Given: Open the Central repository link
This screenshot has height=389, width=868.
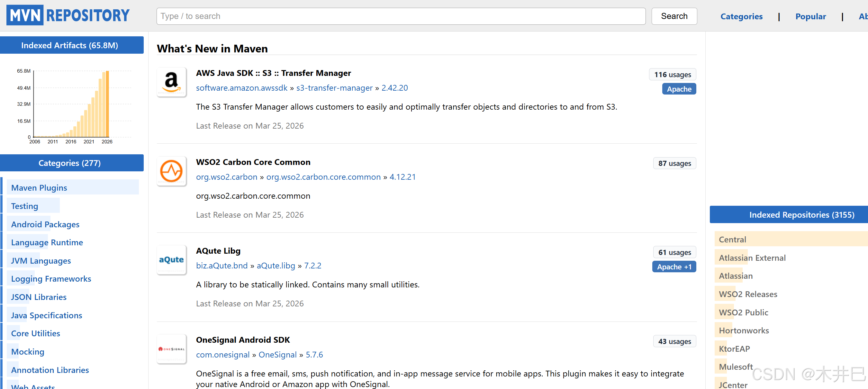Looking at the screenshot, I should (732, 239).
